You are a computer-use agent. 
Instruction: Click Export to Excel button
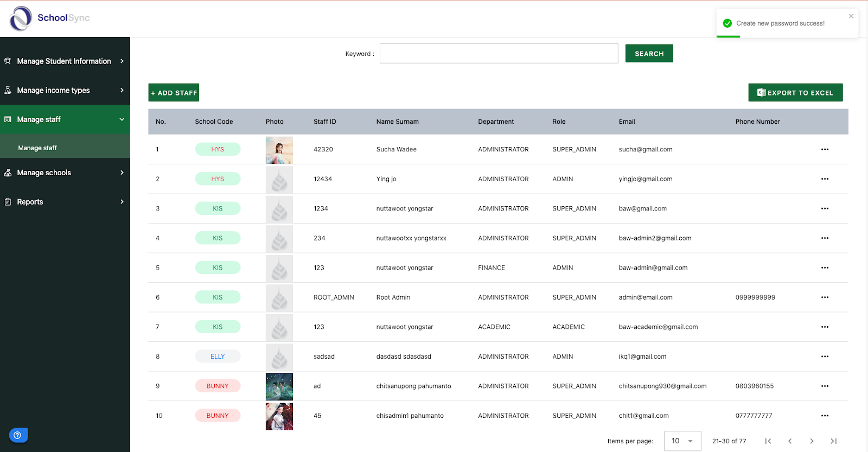point(795,93)
